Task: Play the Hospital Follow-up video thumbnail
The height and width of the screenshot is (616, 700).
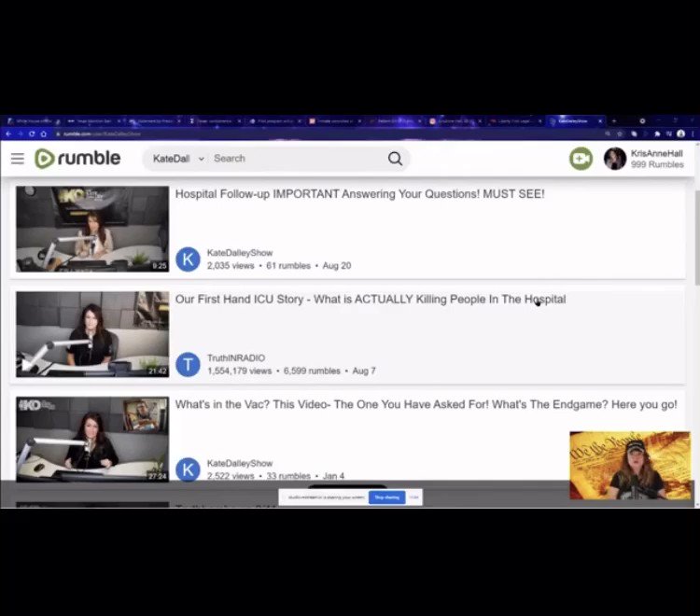Action: [92, 229]
